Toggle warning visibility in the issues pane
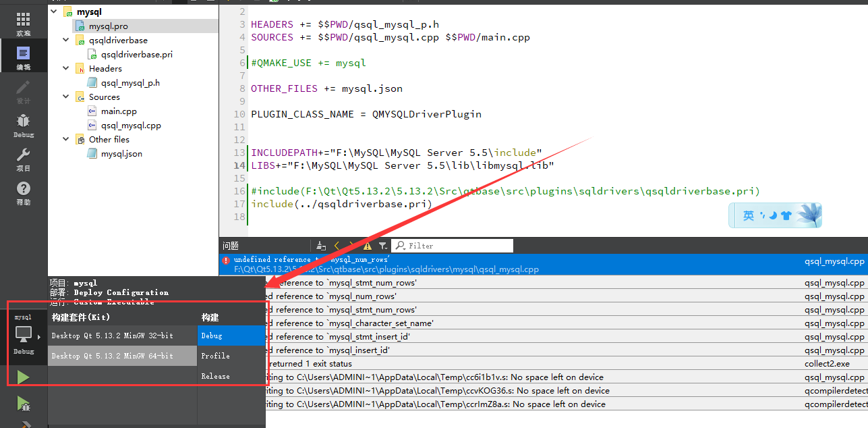The image size is (868, 428). tap(366, 245)
